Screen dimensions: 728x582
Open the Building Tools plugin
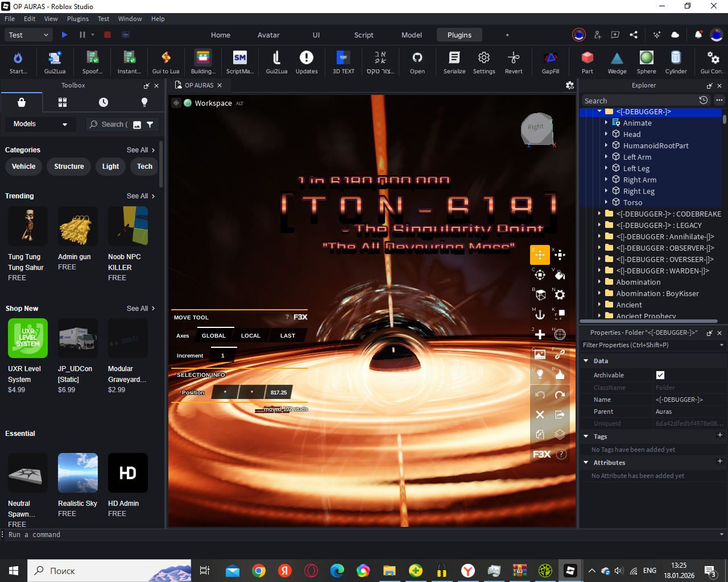pos(203,61)
